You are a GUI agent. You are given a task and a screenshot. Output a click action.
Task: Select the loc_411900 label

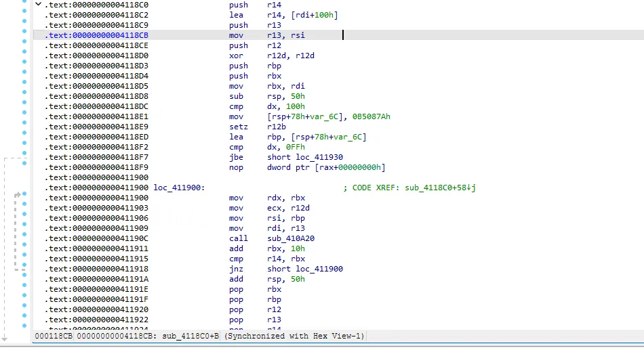coord(178,188)
